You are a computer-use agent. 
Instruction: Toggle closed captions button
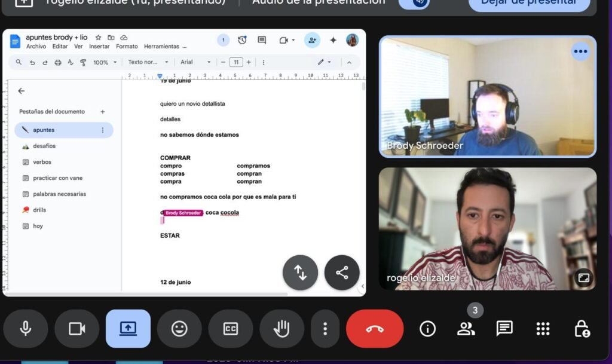tap(230, 329)
